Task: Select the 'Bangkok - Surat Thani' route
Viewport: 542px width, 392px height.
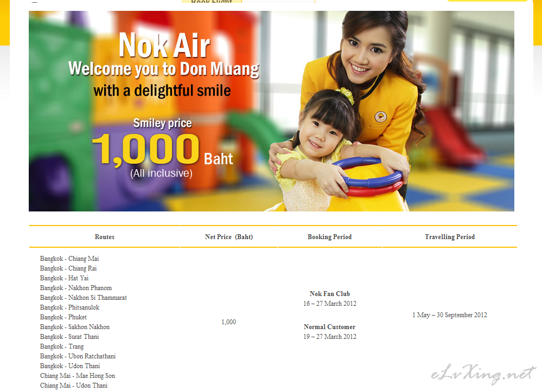Action: pos(69,337)
